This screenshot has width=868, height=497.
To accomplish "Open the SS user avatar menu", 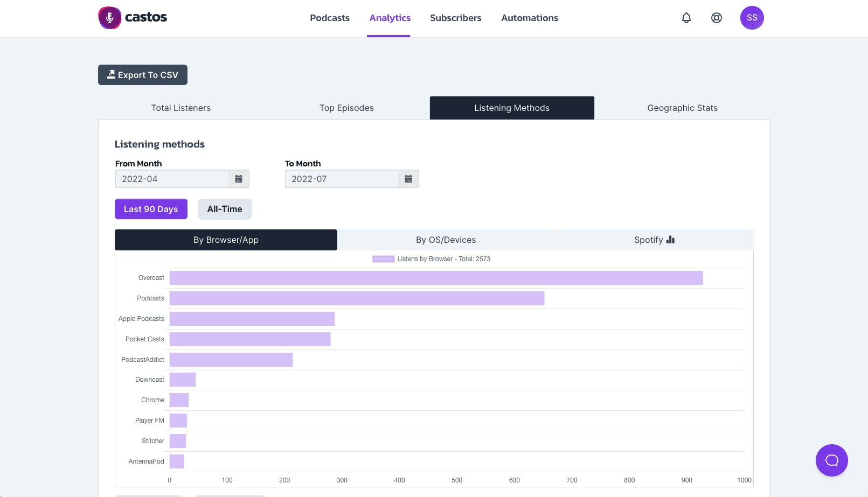I will pyautogui.click(x=752, y=18).
